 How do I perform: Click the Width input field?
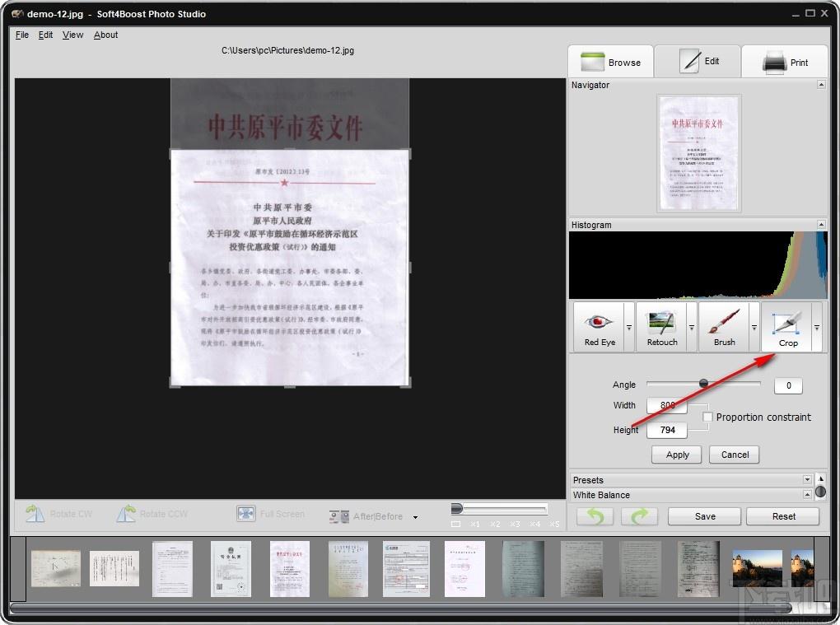tap(667, 405)
